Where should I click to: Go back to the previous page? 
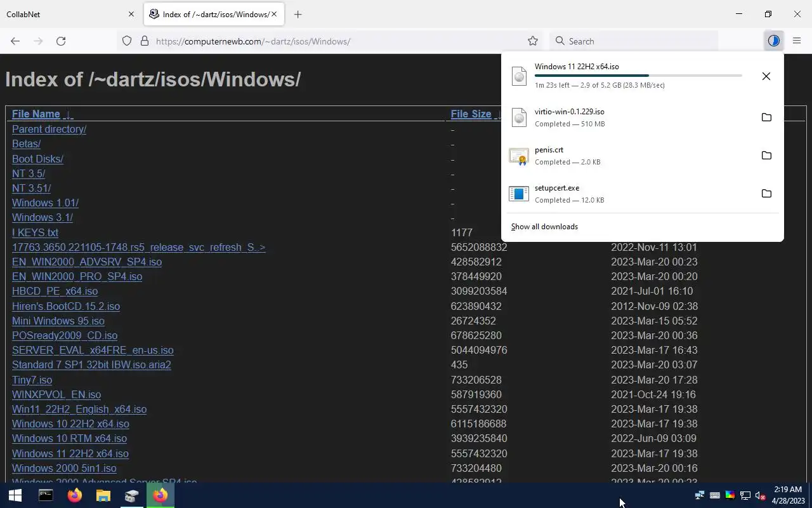pos(15,41)
